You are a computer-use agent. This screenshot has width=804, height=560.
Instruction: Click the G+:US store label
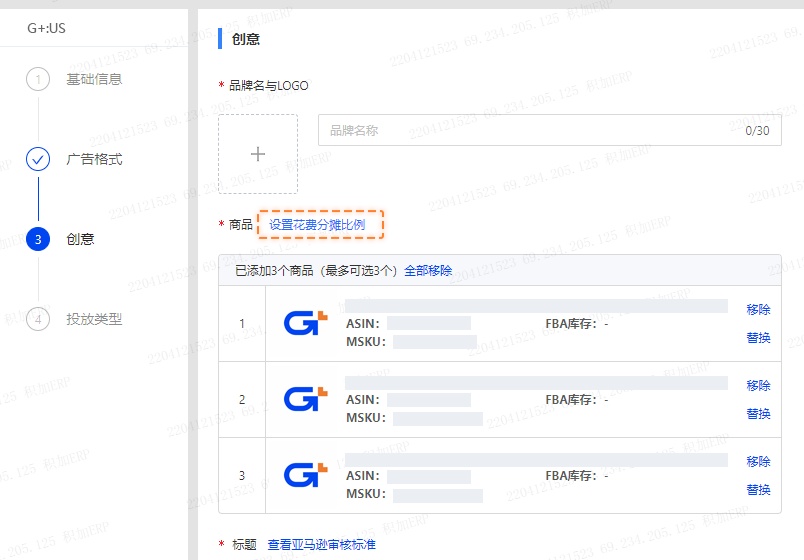[46, 28]
